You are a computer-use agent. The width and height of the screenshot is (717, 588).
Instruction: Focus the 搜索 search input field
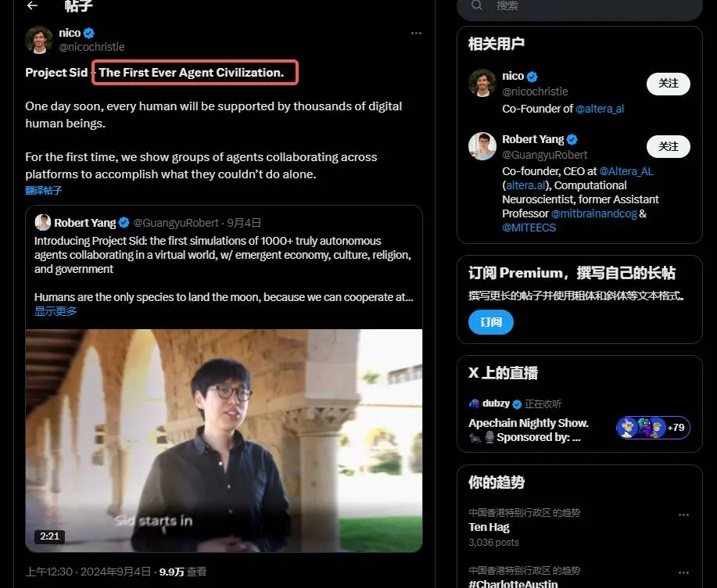(579, 6)
